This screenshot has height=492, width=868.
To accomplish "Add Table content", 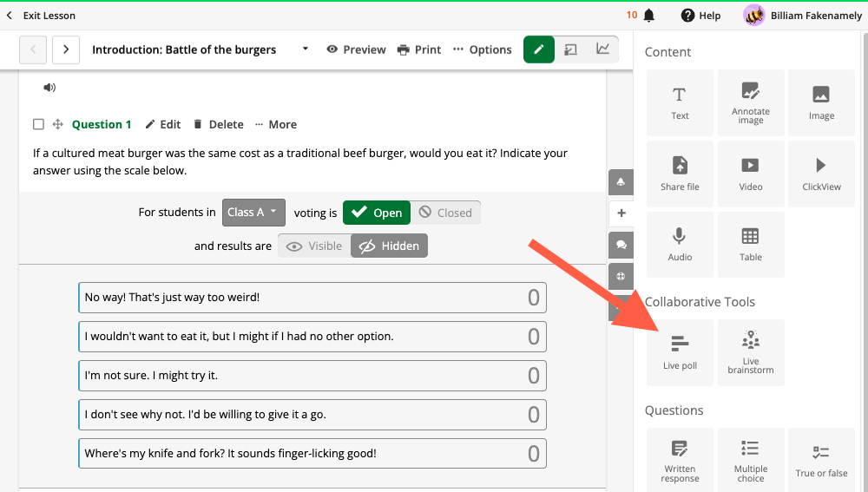I will (x=751, y=245).
